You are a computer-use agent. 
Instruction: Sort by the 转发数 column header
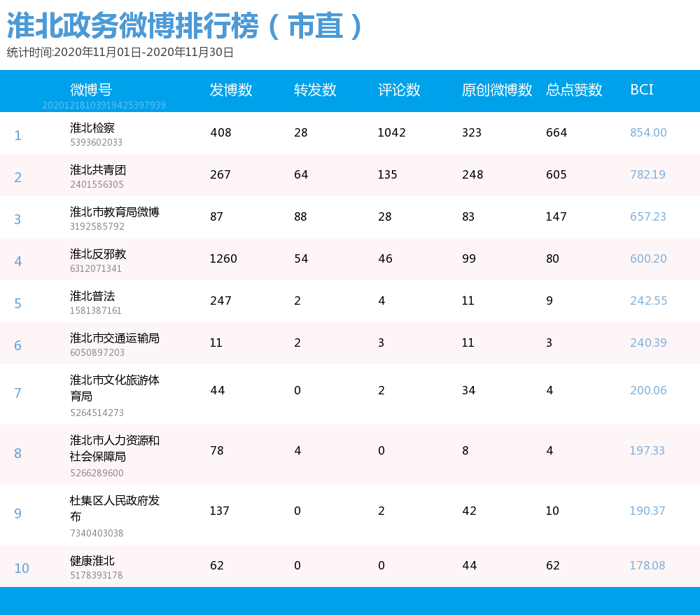pos(314,90)
